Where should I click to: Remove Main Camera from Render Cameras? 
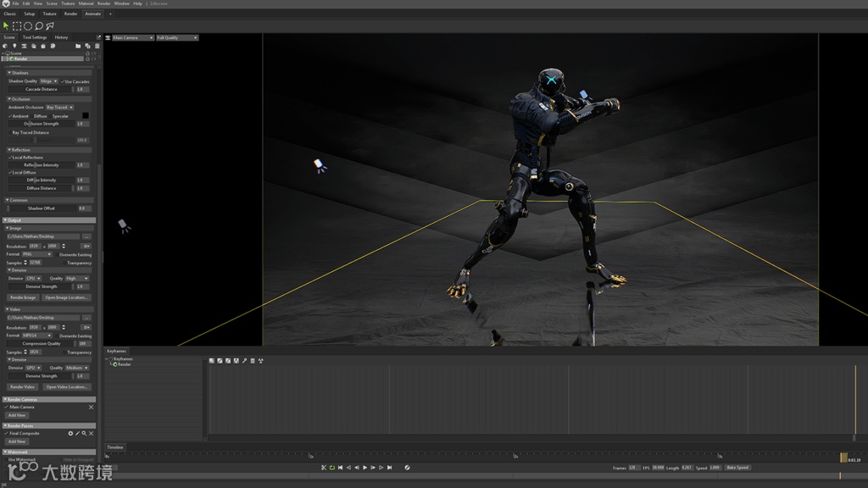[91, 407]
